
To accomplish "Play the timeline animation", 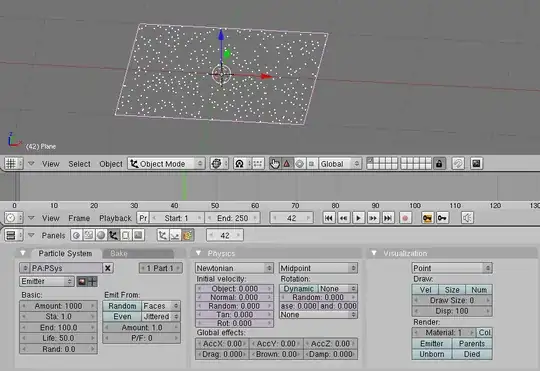I will 359,218.
